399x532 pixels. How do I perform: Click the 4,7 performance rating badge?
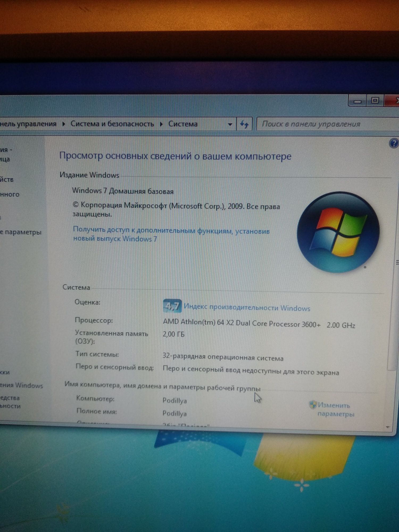(172, 306)
